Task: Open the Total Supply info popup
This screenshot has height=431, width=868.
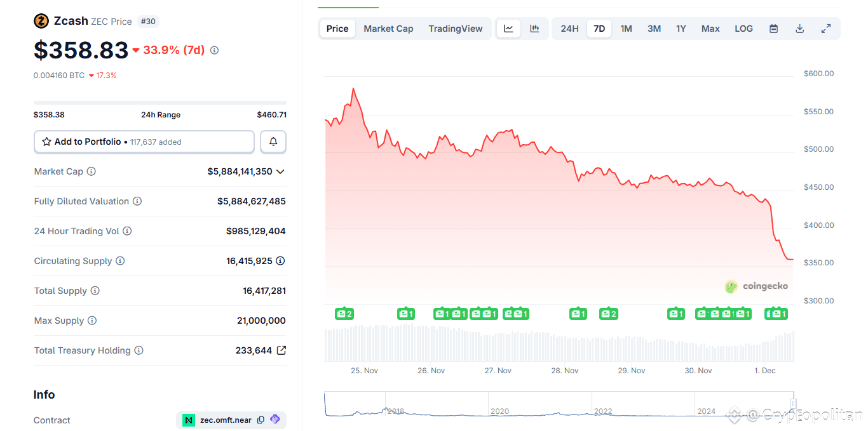Action: [x=95, y=291]
